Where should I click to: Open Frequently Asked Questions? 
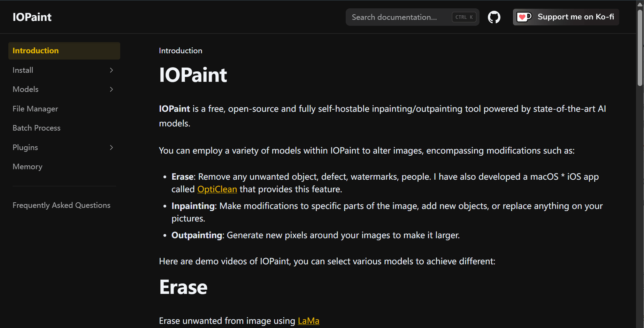[61, 205]
